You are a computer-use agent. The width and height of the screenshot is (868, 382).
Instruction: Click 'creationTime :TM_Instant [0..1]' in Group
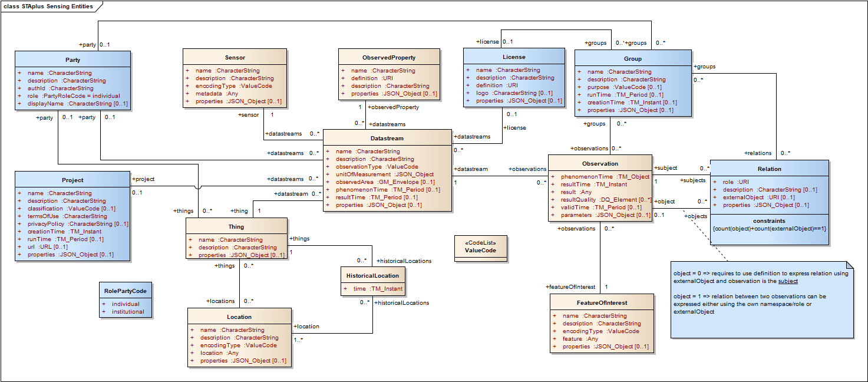[631, 103]
